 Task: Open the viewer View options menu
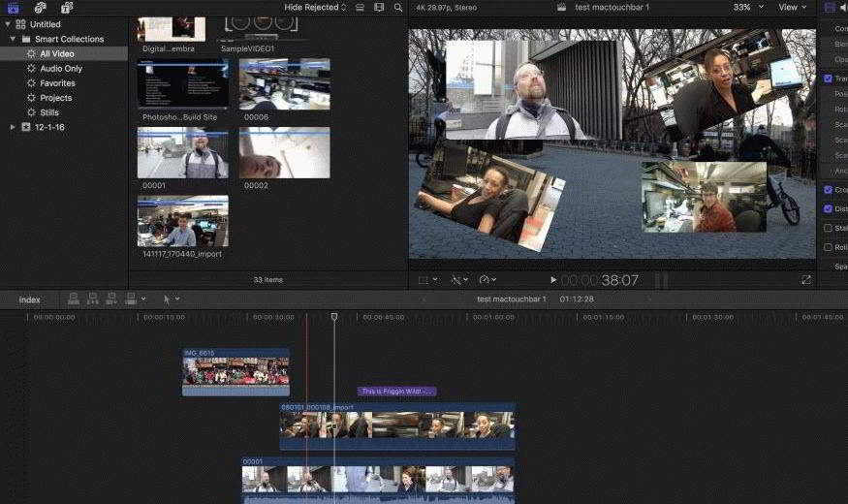pos(792,8)
